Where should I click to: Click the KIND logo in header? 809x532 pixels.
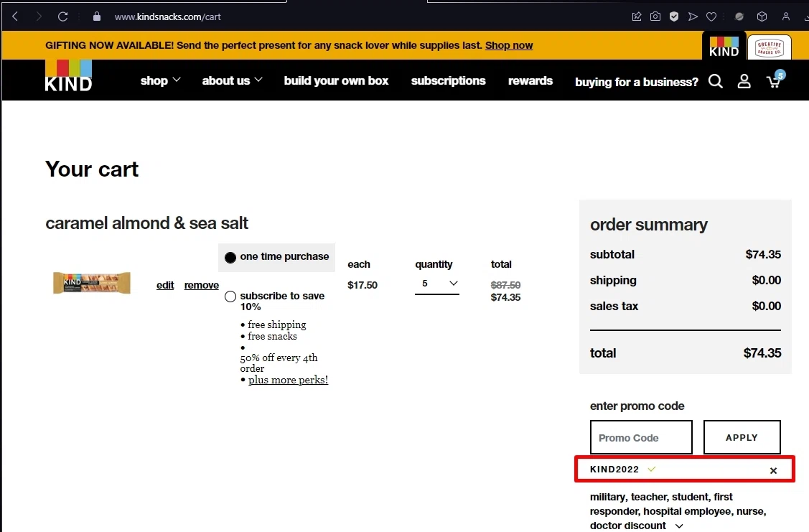tap(69, 76)
